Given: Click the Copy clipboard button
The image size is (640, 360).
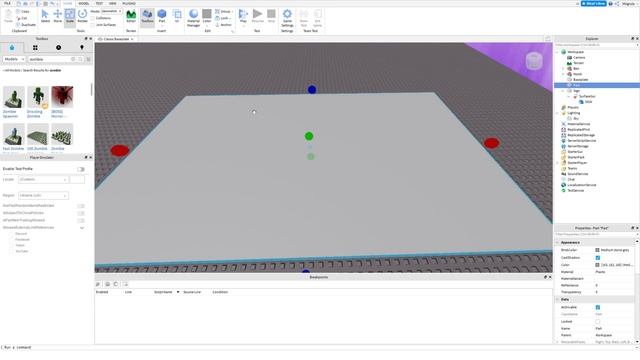Looking at the screenshot, I should [x=23, y=12].
